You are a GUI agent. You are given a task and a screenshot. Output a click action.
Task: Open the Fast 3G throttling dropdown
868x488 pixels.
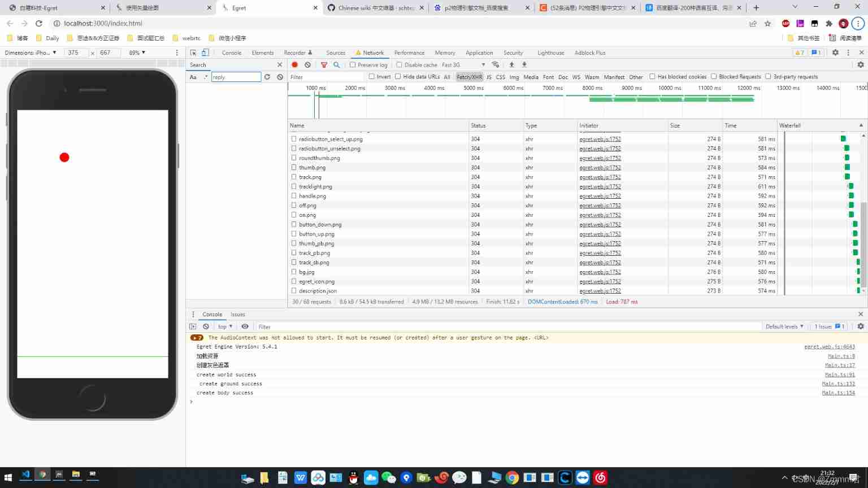tap(463, 65)
